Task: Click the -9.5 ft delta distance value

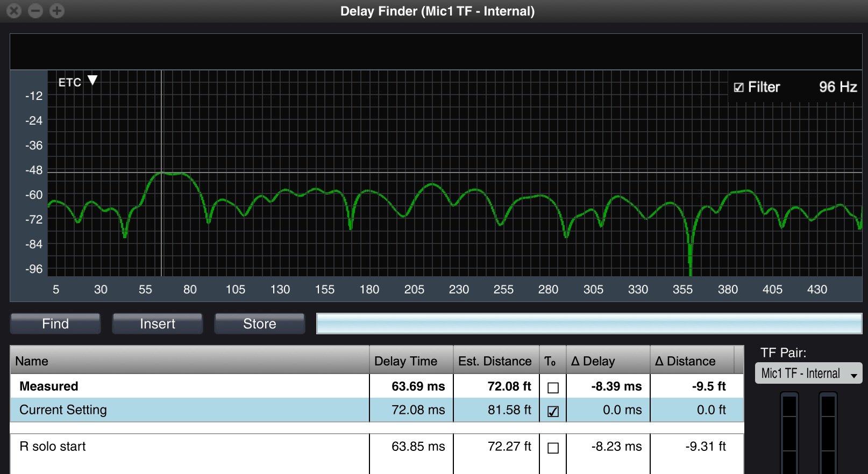Action: [x=709, y=386]
